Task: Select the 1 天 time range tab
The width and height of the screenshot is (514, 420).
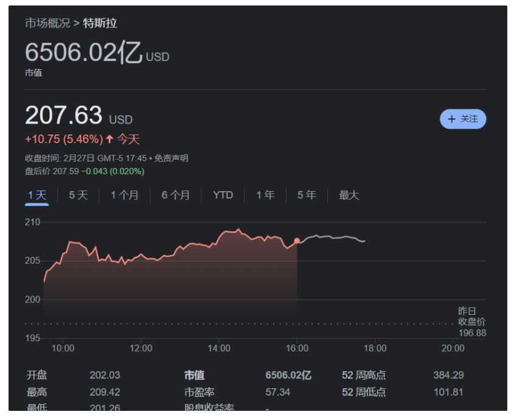Action: (x=36, y=195)
